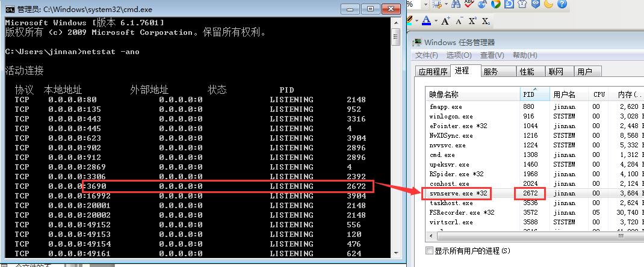
Task: Sort processes by CPU column header
Action: [598, 95]
